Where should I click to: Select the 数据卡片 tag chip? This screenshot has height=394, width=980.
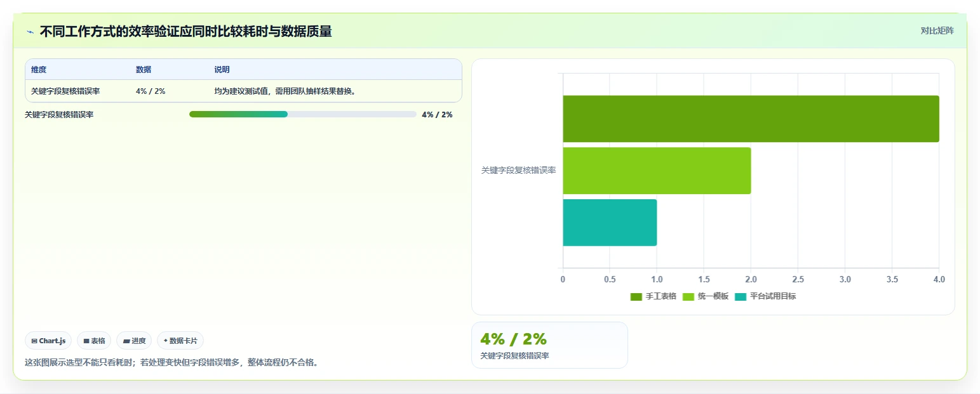tap(180, 341)
